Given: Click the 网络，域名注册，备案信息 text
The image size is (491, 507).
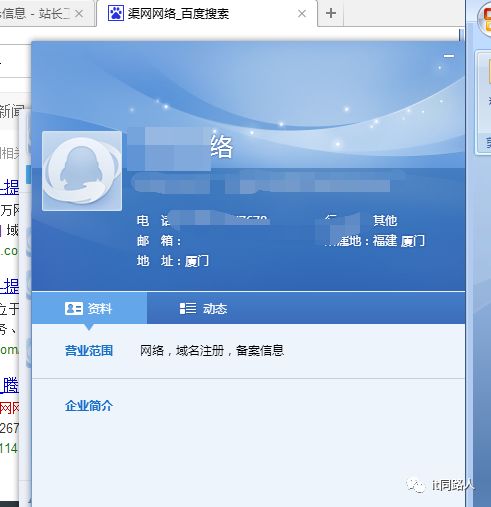Looking at the screenshot, I should tap(212, 351).
